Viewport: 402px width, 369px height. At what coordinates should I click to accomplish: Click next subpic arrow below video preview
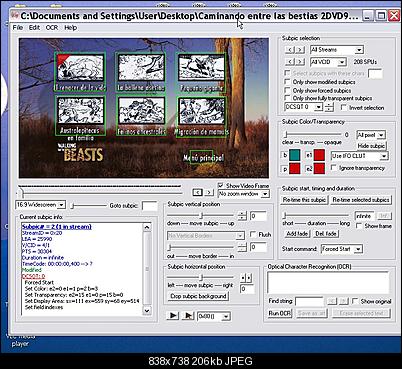coord(209,192)
